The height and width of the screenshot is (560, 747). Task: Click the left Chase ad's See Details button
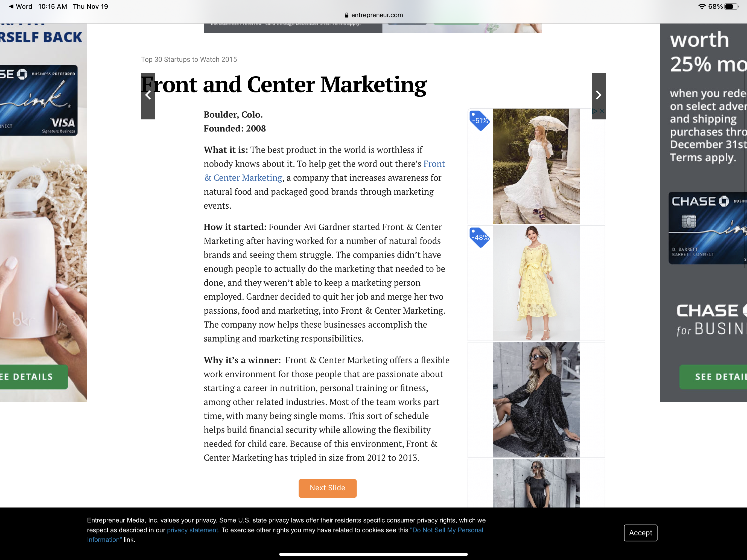coord(34,377)
